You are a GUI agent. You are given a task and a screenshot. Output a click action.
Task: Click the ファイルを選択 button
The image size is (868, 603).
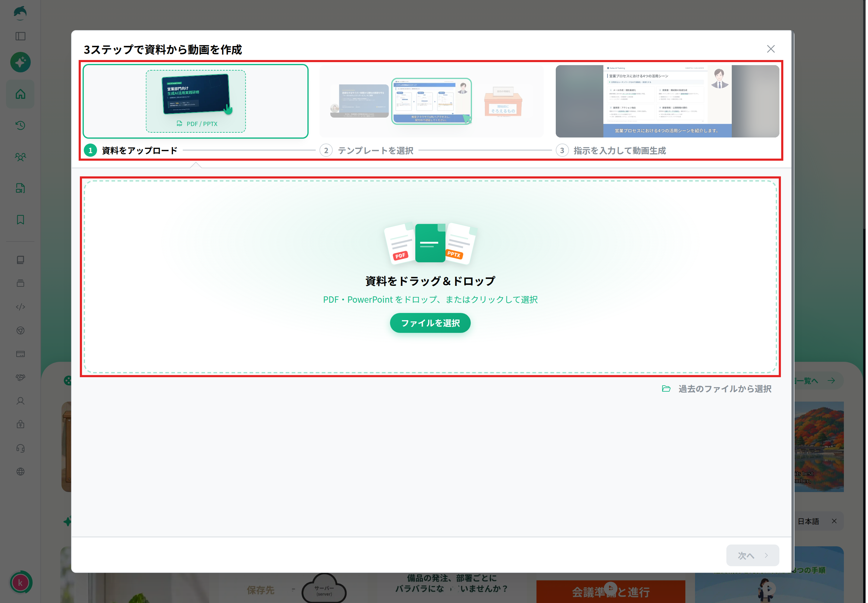tap(430, 323)
